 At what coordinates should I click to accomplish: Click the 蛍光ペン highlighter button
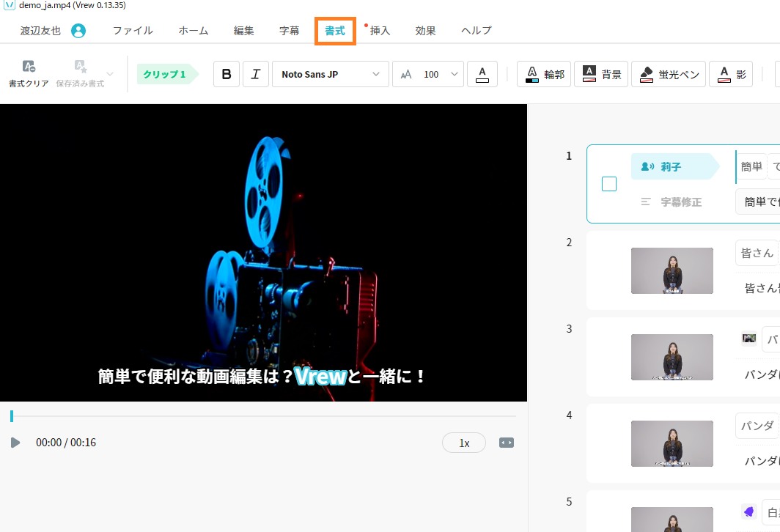[x=668, y=74]
